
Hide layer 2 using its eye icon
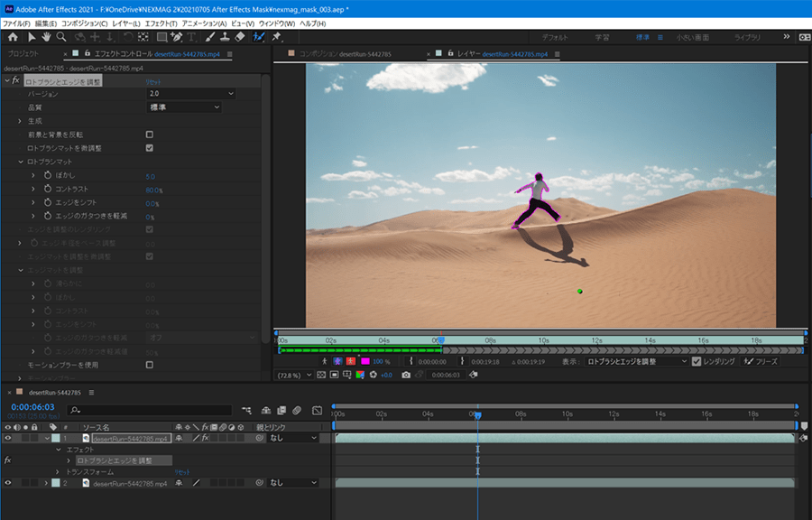(8, 483)
